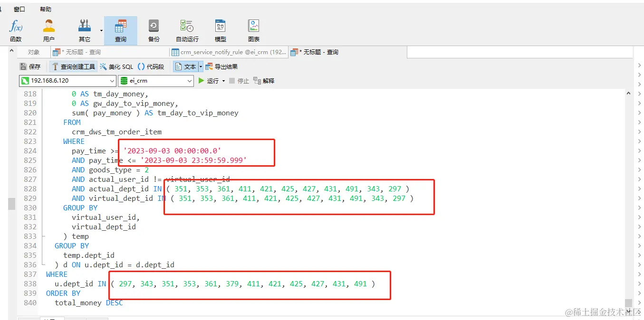Click the 解释 explain button

tap(264, 81)
